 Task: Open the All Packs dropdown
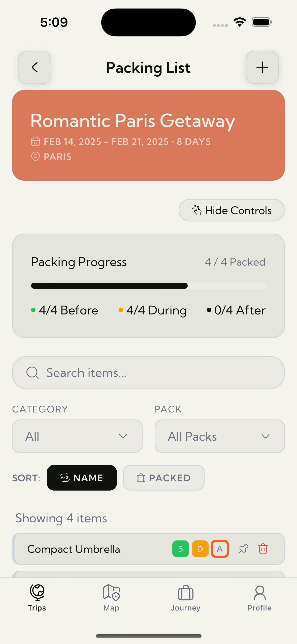tap(220, 436)
